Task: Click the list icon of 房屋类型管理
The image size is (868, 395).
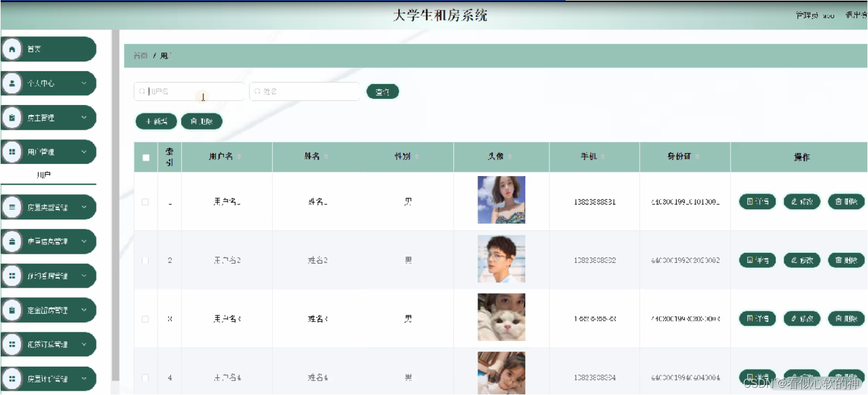Action: (12, 207)
